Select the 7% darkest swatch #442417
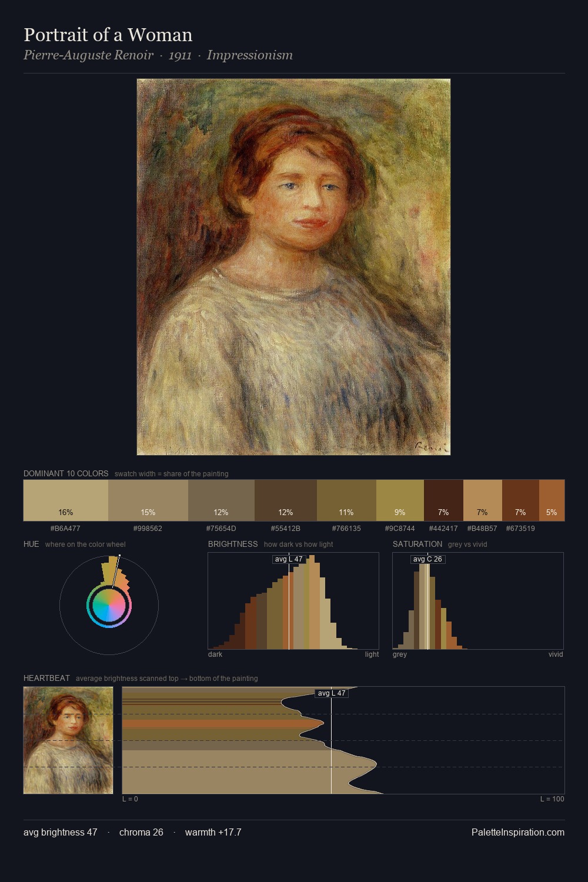Screen dimensions: 588x882 (x=443, y=500)
